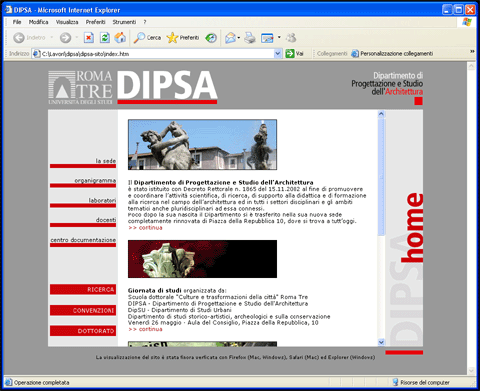Open the Forward button history dropdown
480x391 pixels.
point(76,37)
